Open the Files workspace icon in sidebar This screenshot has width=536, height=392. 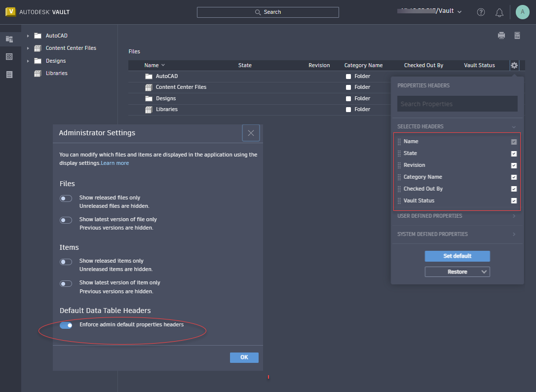tap(9, 39)
